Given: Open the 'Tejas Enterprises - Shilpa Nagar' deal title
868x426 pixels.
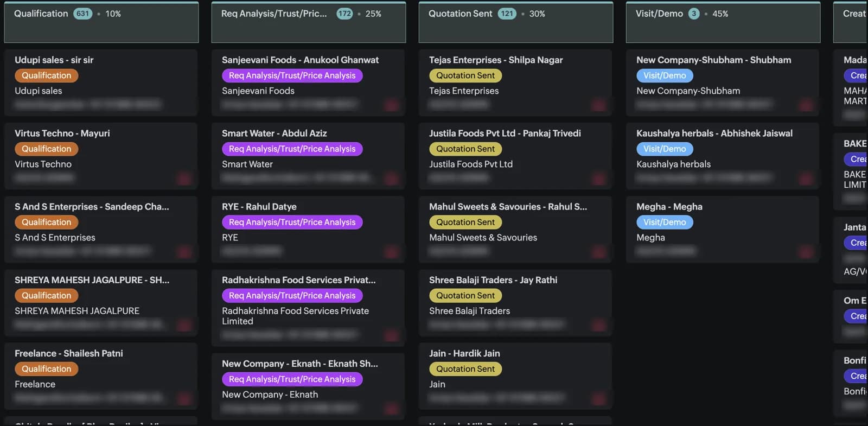Looking at the screenshot, I should (x=496, y=60).
